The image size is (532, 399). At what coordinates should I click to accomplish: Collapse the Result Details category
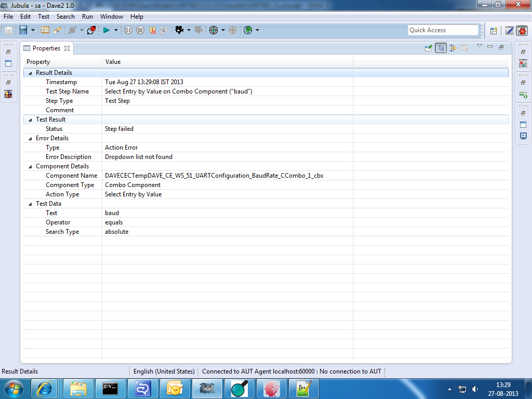pyautogui.click(x=30, y=73)
